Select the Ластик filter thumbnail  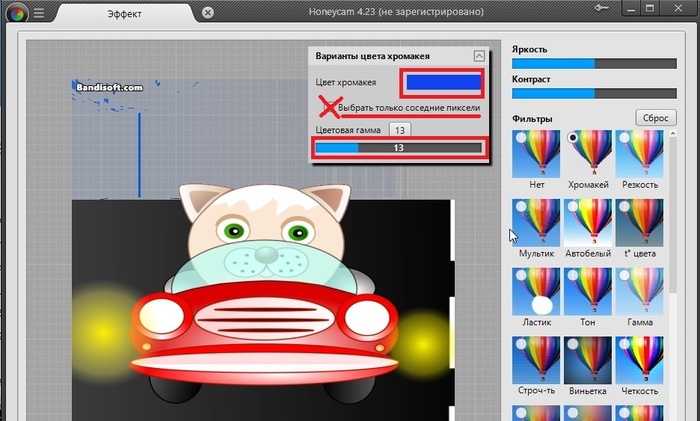coord(536,292)
